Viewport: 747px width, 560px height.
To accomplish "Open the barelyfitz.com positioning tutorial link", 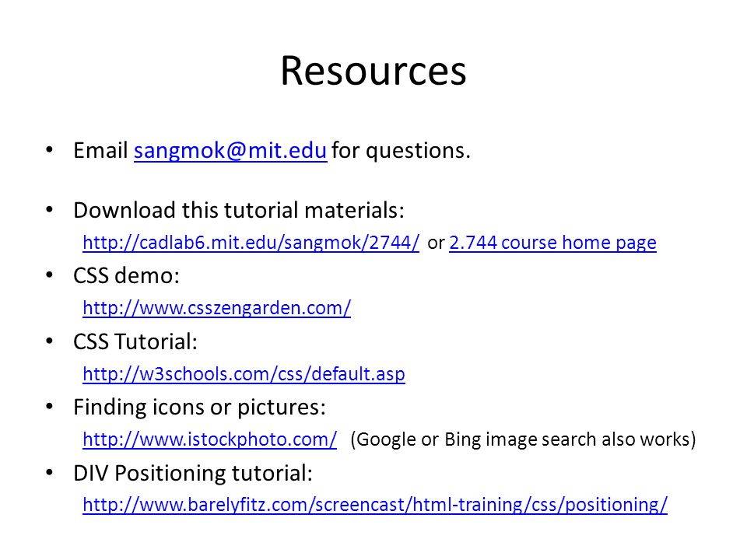I will pos(375,504).
